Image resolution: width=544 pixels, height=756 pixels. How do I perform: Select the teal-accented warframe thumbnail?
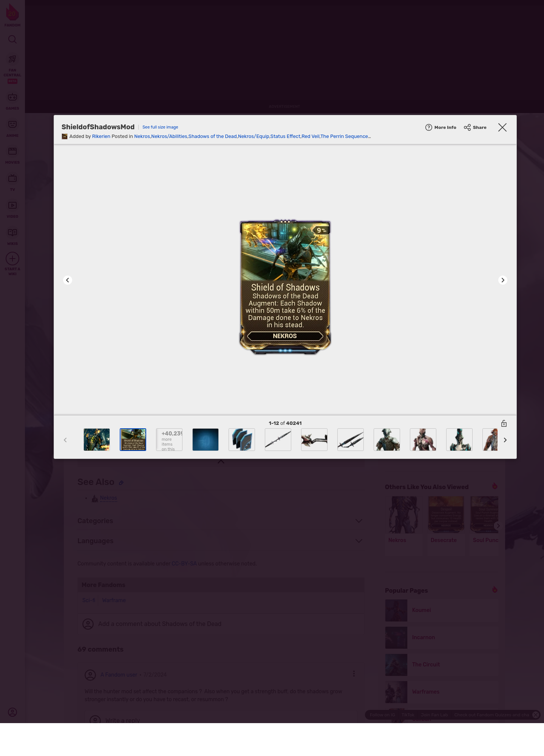tap(459, 440)
